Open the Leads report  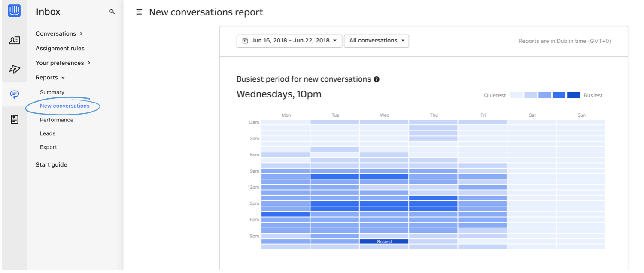tap(48, 133)
